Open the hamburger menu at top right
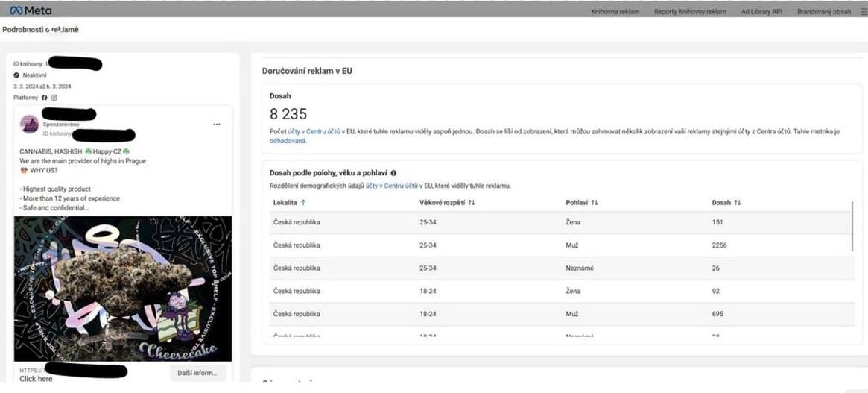Viewport: 868px width, 393px height. pos(863,11)
